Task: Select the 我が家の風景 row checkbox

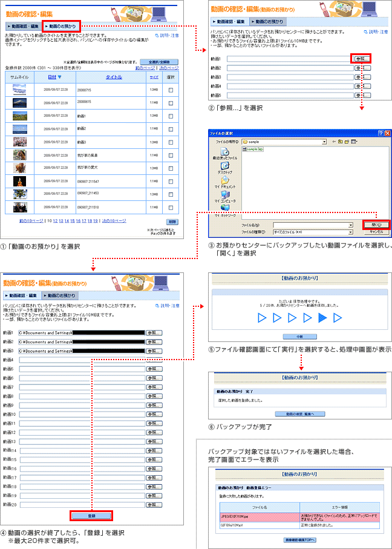Action: pos(171,155)
